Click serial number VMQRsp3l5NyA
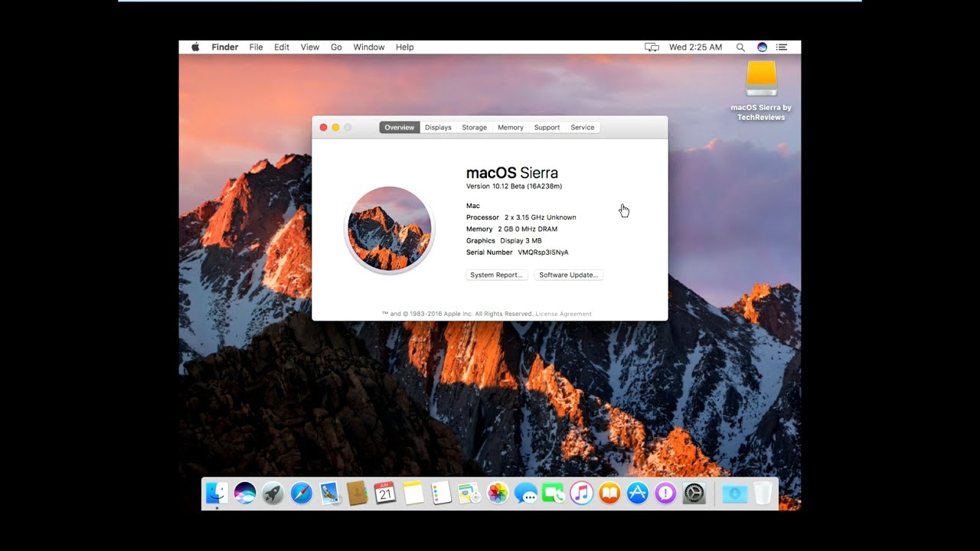Image resolution: width=980 pixels, height=551 pixels. pyautogui.click(x=543, y=253)
